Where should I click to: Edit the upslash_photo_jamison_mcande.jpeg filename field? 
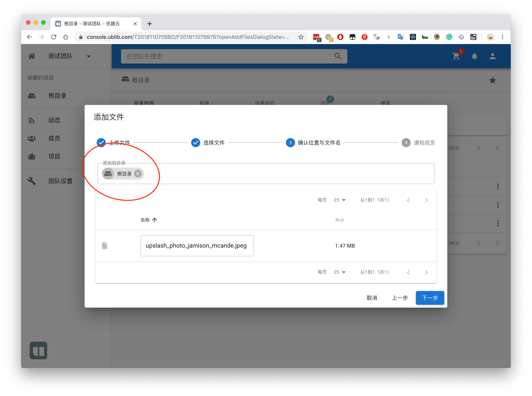197,246
